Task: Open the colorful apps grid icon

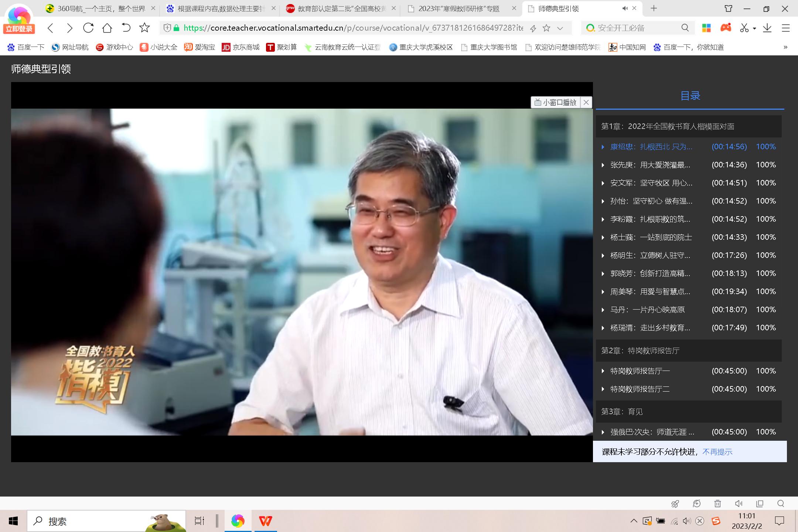Action: pyautogui.click(x=706, y=28)
